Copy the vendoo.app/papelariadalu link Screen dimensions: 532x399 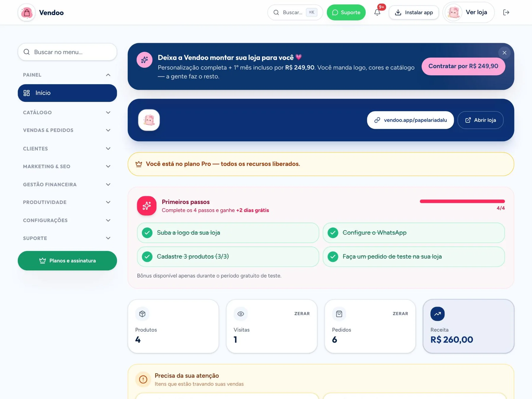(x=410, y=120)
